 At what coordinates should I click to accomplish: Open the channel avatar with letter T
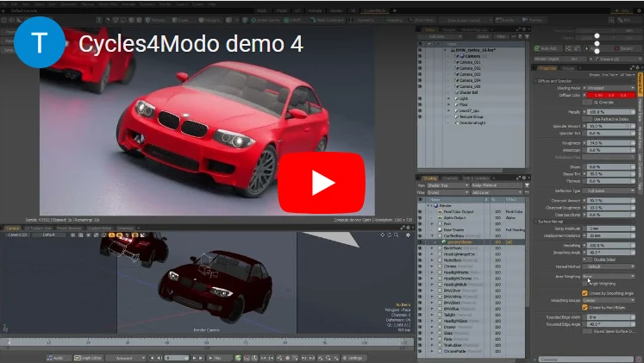coord(40,42)
